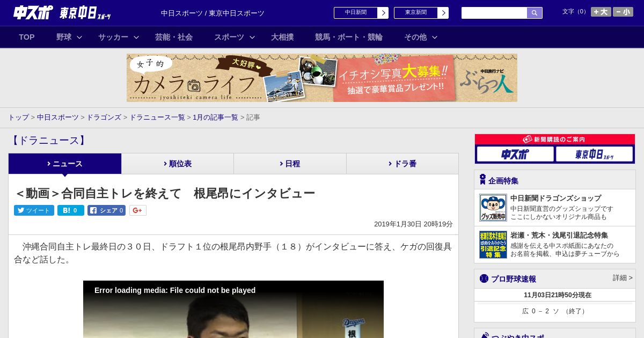644x338 pixels.
Task: Open the 中スポ subscription button in sidebar
Action: pyautogui.click(x=515, y=155)
